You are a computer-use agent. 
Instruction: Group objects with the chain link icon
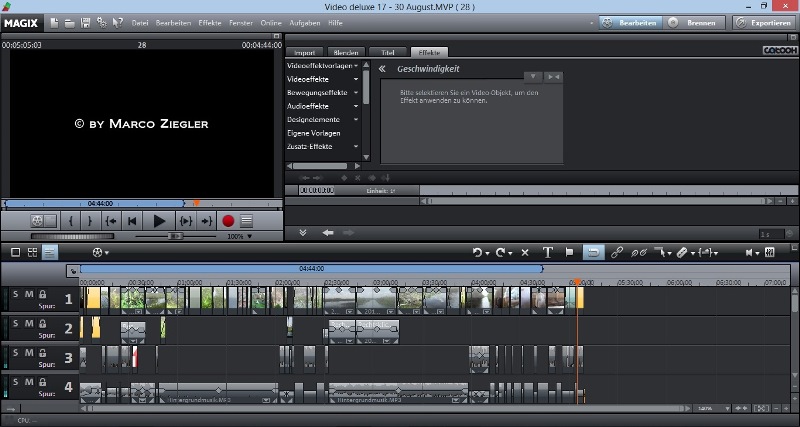(617, 252)
